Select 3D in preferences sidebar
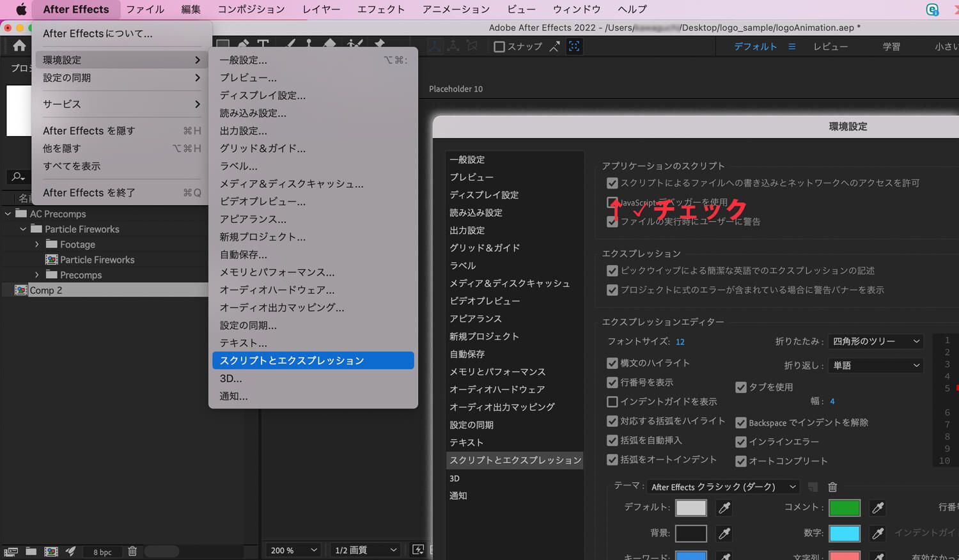 pos(455,478)
